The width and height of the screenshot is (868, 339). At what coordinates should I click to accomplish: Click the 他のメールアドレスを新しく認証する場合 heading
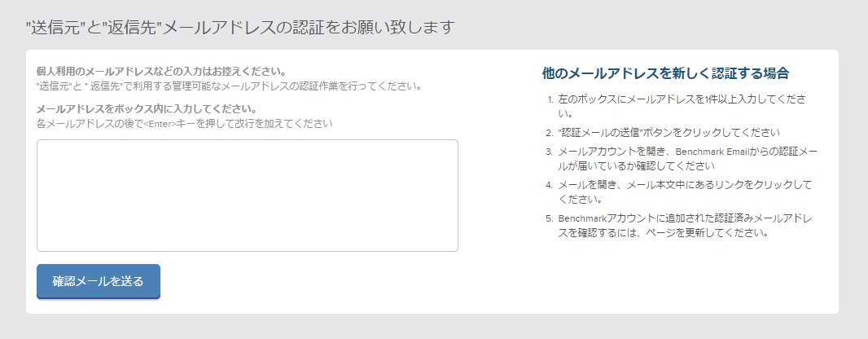665,73
